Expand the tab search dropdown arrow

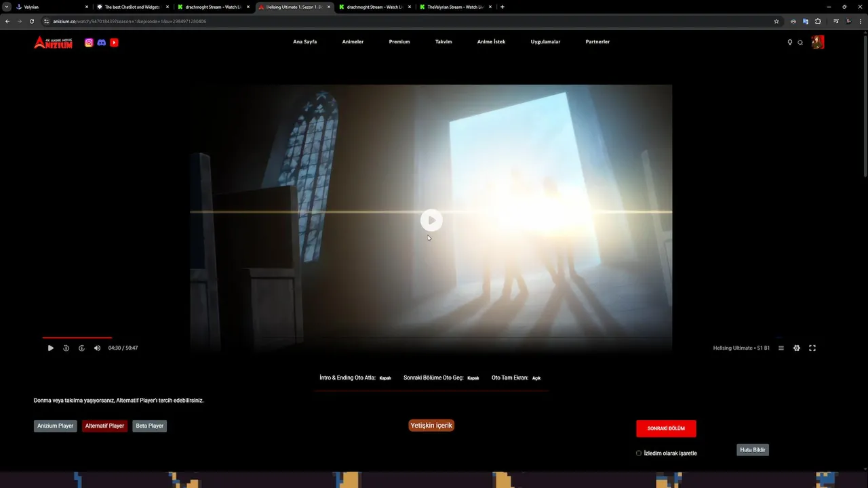pyautogui.click(x=7, y=7)
